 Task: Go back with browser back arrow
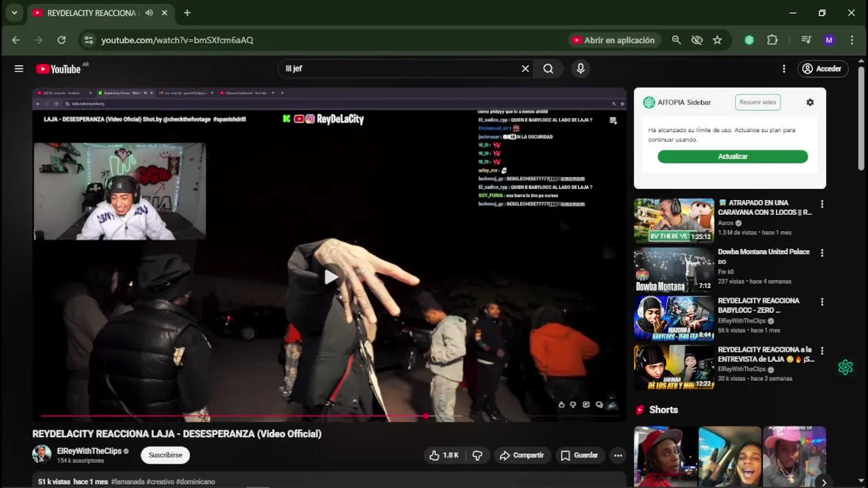click(16, 40)
